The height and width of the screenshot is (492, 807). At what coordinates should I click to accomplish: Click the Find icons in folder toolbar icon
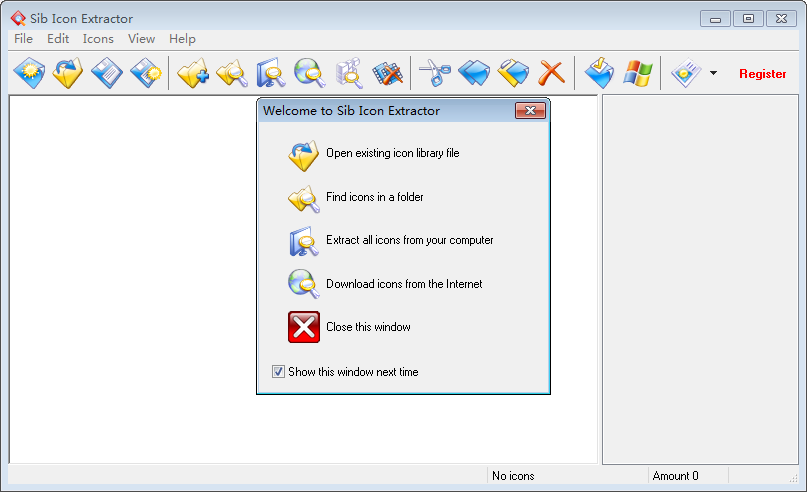(232, 73)
